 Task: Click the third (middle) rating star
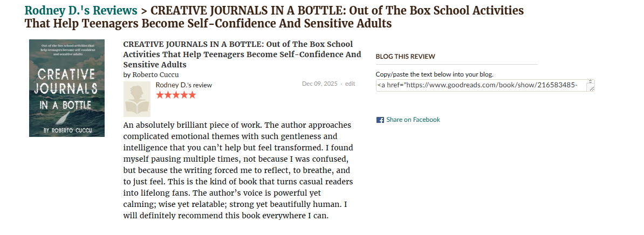point(176,95)
